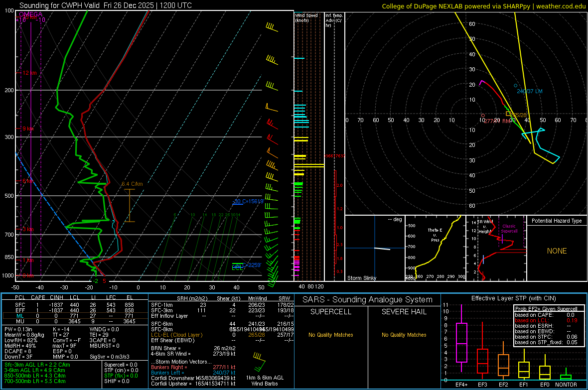Click the Bunkers Right storm motion line

coord(193,367)
